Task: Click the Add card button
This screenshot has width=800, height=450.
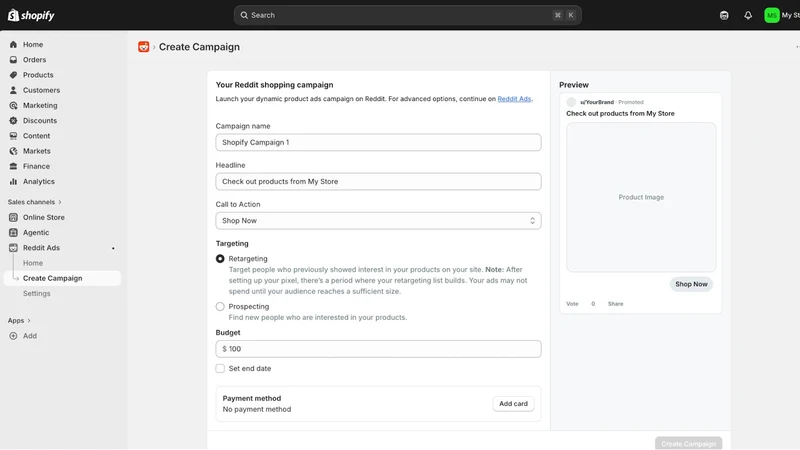Action: [x=513, y=404]
